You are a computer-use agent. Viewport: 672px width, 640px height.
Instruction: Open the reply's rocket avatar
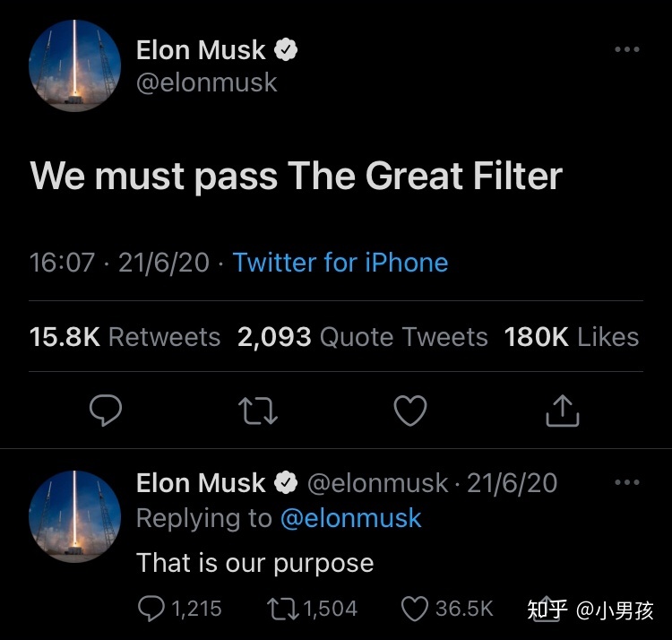75,517
